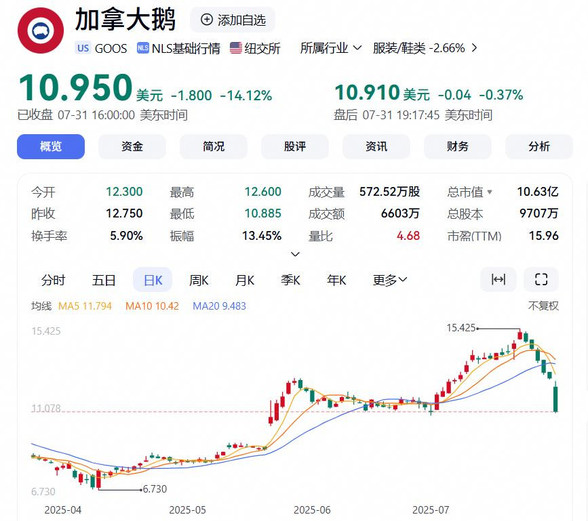Viewport: 588px width, 521px height.
Task: Select the 周K chart period
Action: [x=198, y=280]
